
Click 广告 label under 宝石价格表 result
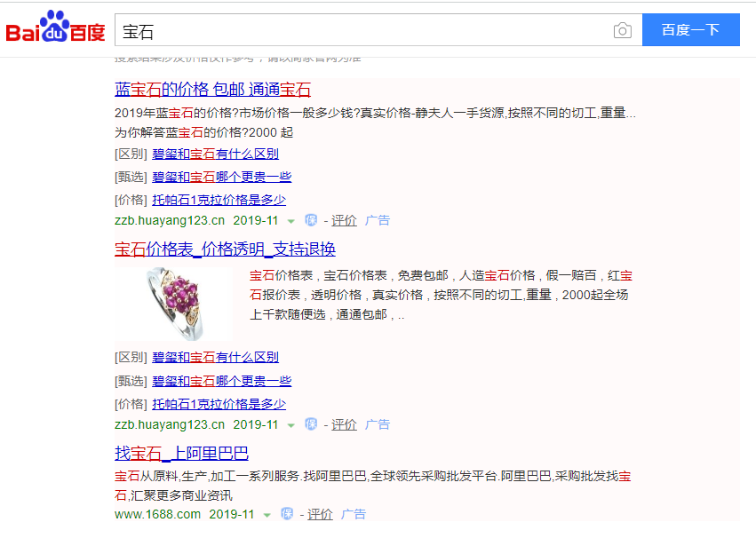377,425
